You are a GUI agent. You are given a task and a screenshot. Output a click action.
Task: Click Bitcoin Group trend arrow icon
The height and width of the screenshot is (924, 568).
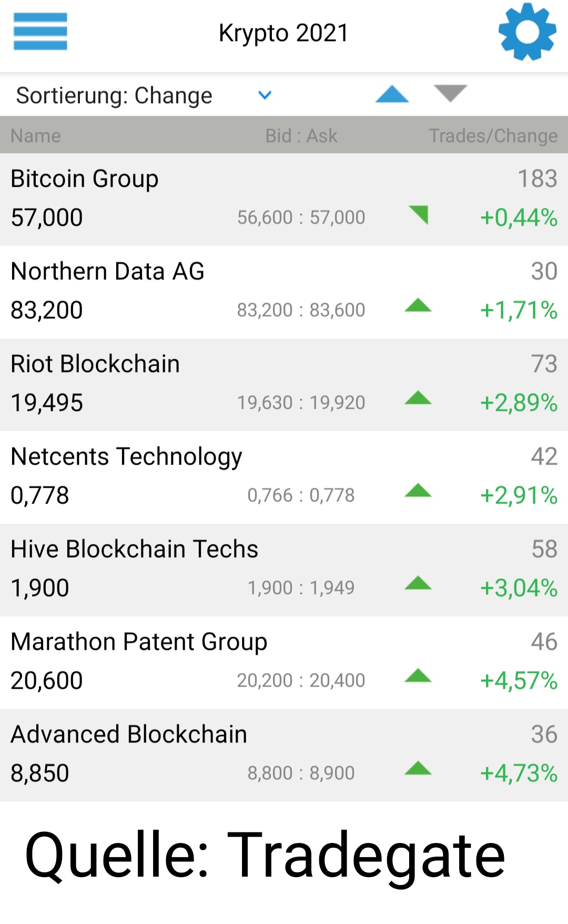coord(419,215)
